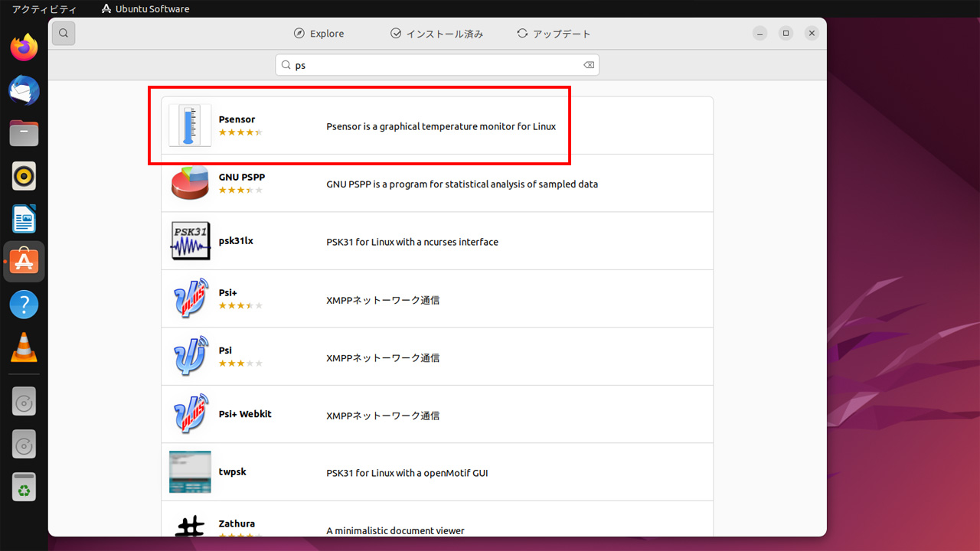Open the Psensor thermometer icon
This screenshot has width=980, height=551.
tap(190, 126)
